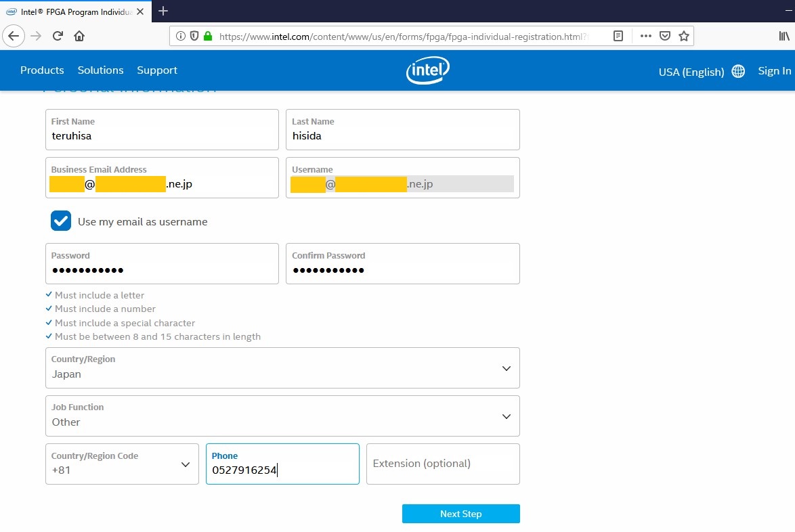Open the Country/Region Code +81 dropdown
This screenshot has height=532, width=795.
point(122,464)
